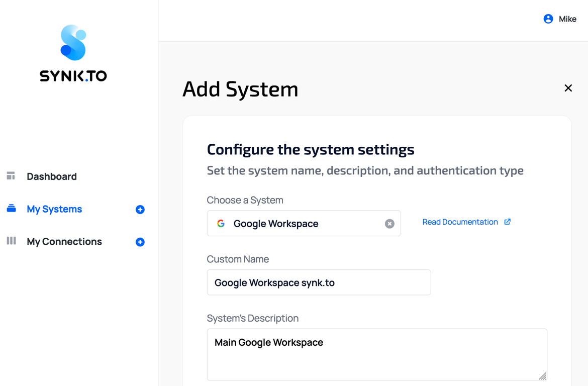Add a new connection with plus icon
Image resolution: width=588 pixels, height=386 pixels.
coord(140,242)
